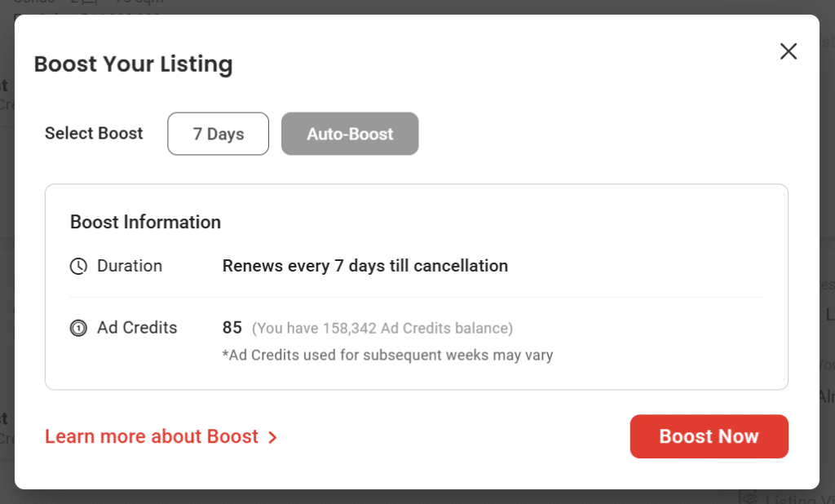Click the eye icon behind the dialog
835x504 pixels.
point(749,497)
